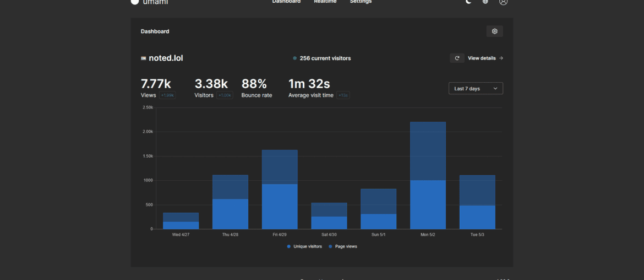Image resolution: width=644 pixels, height=280 pixels.
Task: Open View details link
Action: [x=485, y=58]
